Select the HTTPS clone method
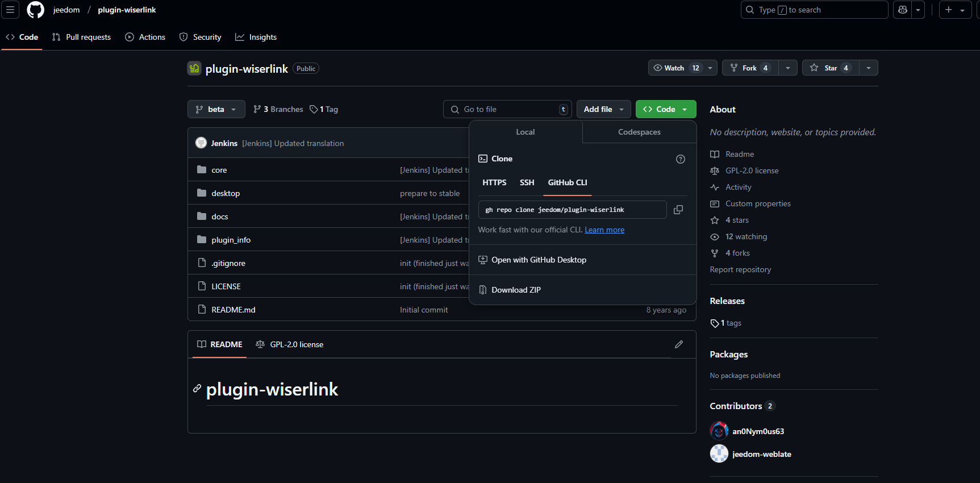 pyautogui.click(x=494, y=182)
